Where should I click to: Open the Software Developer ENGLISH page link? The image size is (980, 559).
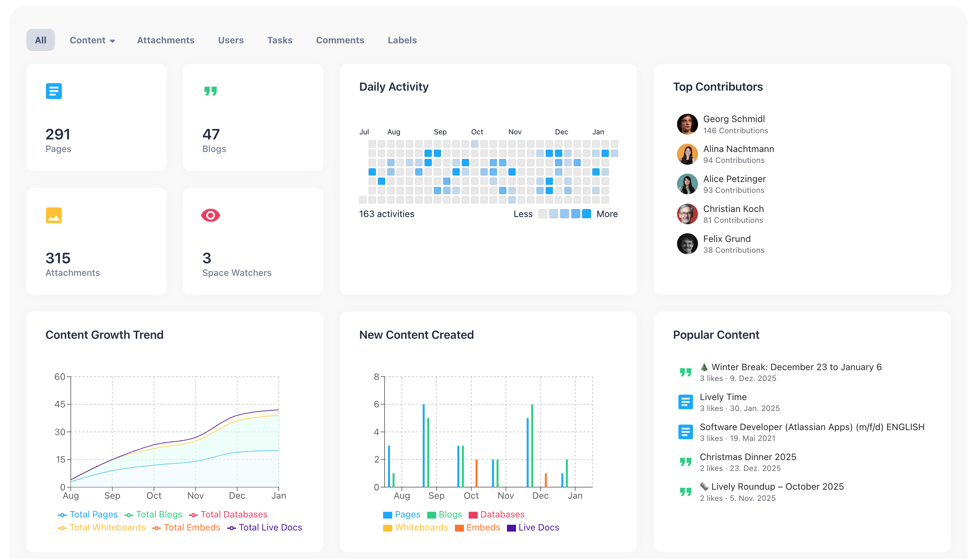(811, 427)
